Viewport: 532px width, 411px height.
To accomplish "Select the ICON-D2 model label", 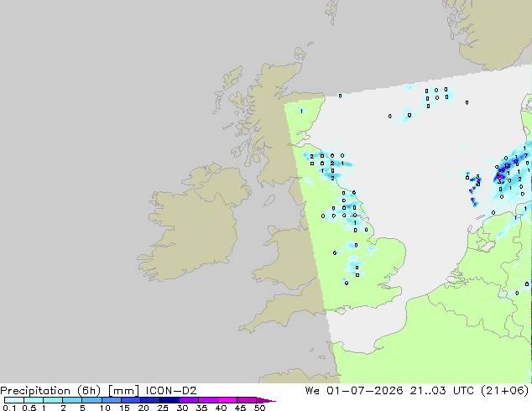I will click(171, 391).
